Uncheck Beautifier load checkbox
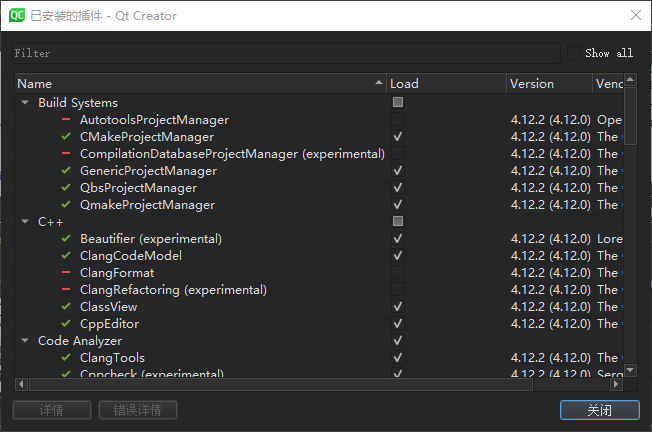This screenshot has width=652, height=432. [x=398, y=239]
